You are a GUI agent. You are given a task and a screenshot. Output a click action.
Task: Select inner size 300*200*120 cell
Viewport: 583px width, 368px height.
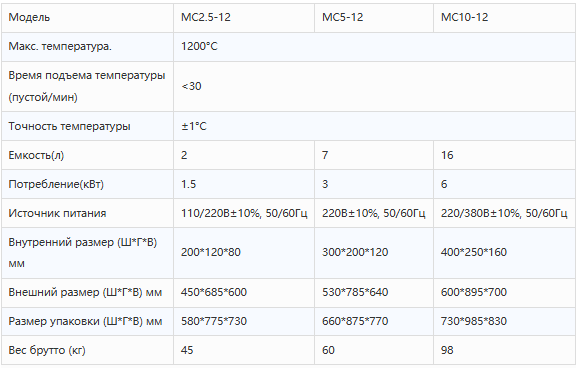(374, 253)
